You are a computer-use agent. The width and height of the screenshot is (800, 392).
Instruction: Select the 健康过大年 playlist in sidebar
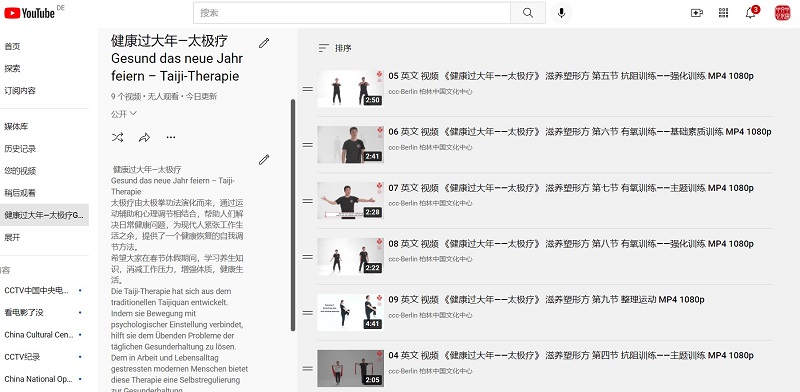point(44,215)
